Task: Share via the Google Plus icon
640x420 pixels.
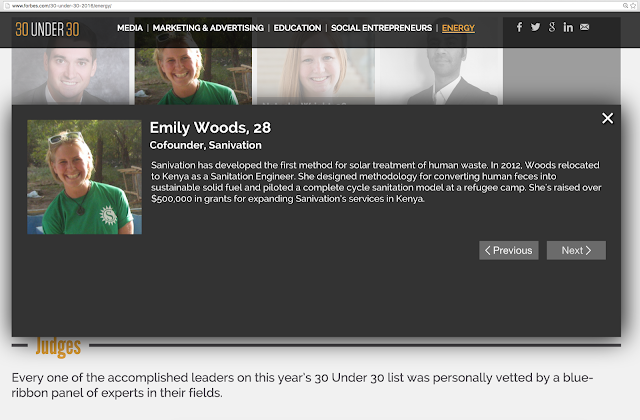Action: [x=552, y=27]
